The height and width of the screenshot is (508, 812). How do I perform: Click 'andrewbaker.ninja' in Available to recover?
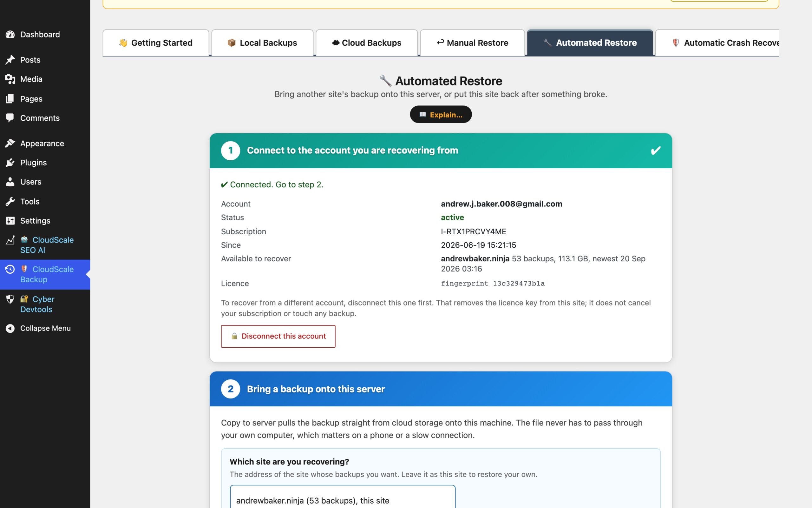pos(475,258)
